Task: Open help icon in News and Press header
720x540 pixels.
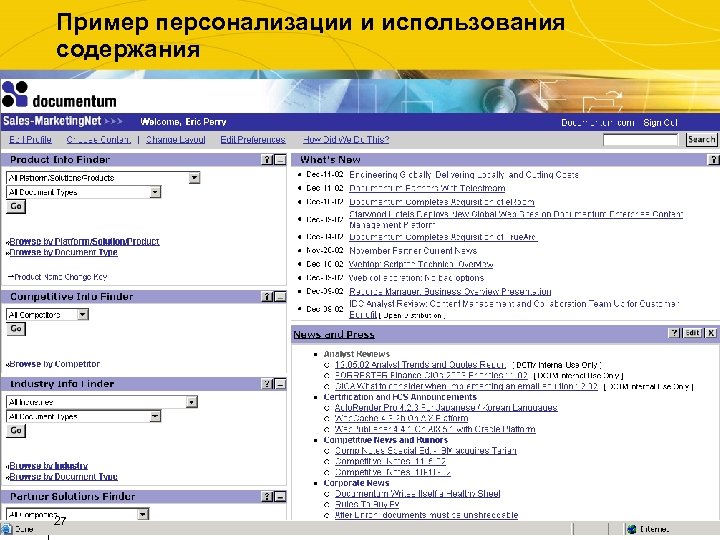Action: click(x=675, y=333)
